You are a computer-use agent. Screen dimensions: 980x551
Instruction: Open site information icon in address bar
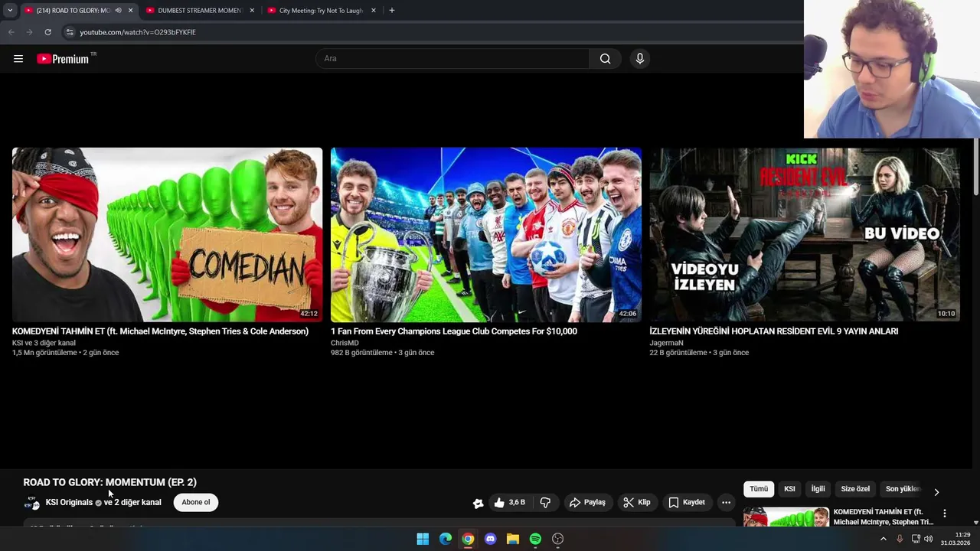pyautogui.click(x=70, y=32)
